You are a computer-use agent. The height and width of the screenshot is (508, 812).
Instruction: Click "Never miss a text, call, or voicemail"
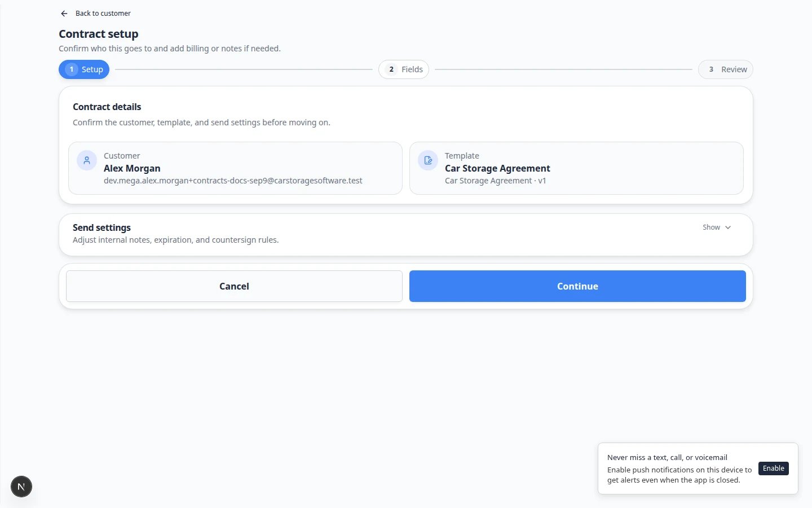(x=667, y=458)
